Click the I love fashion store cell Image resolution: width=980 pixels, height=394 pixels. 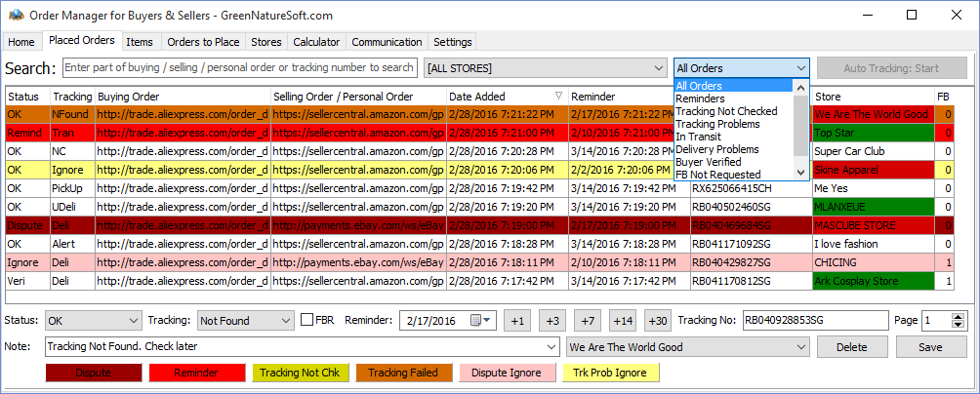click(x=874, y=244)
